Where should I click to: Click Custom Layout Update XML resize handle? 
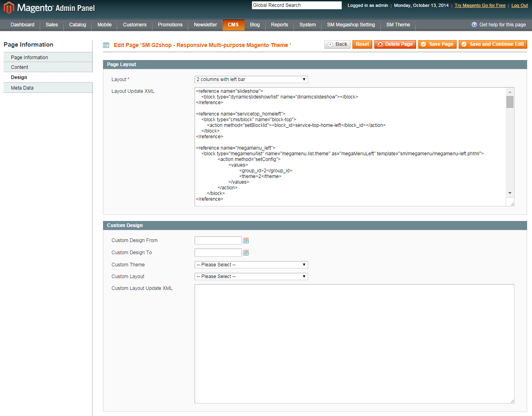coord(512,401)
